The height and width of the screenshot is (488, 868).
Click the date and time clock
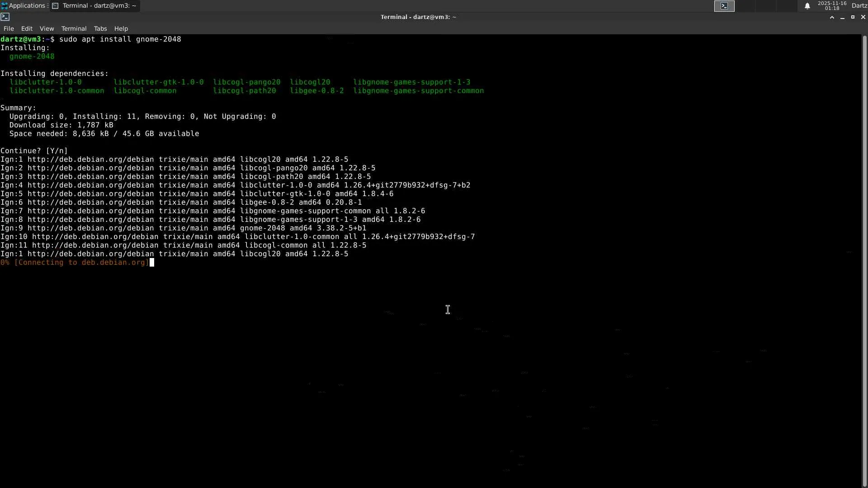pyautogui.click(x=832, y=5)
